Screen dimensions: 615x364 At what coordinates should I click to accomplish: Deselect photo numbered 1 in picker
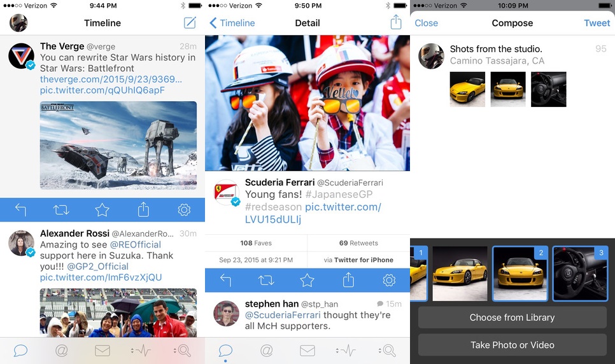pyautogui.click(x=419, y=274)
